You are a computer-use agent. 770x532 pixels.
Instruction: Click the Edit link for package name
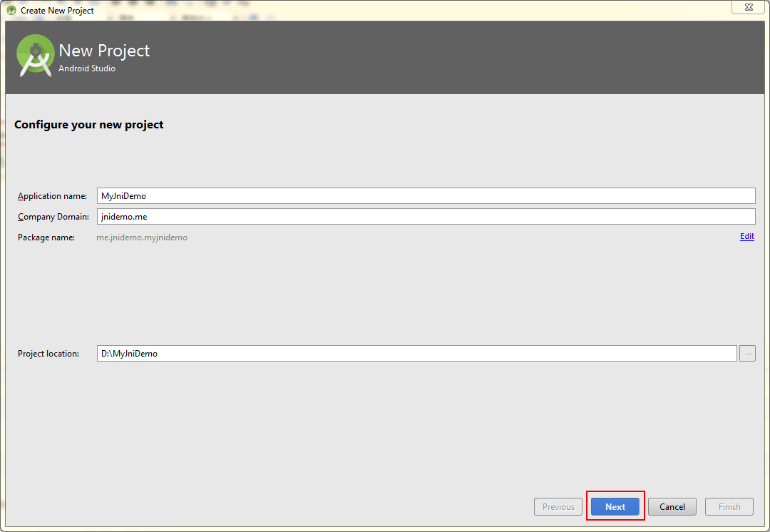[x=747, y=236]
